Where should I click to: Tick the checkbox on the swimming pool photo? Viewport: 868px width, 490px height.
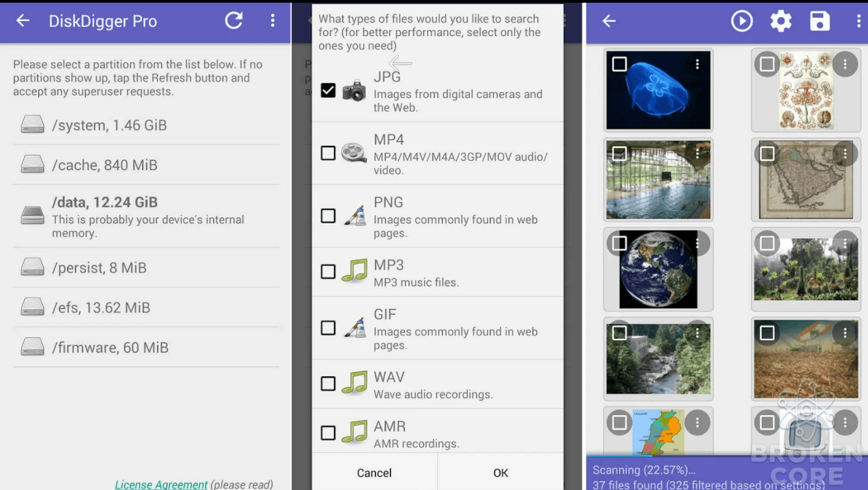(x=619, y=154)
